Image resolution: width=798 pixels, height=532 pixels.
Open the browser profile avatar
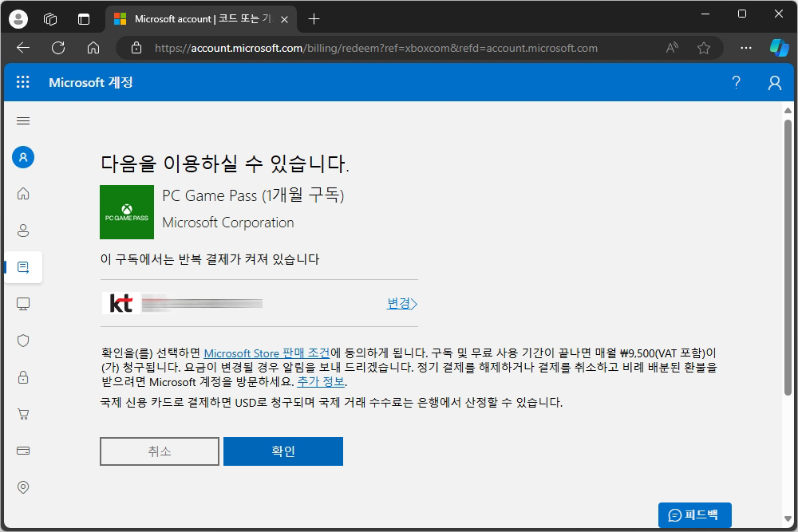coord(18,19)
